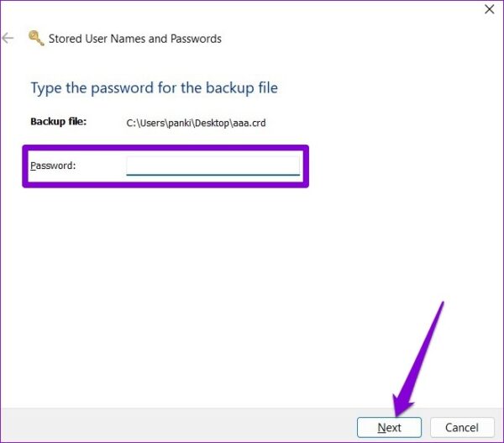Focus the Password input field
The width and height of the screenshot is (504, 443).
click(213, 166)
